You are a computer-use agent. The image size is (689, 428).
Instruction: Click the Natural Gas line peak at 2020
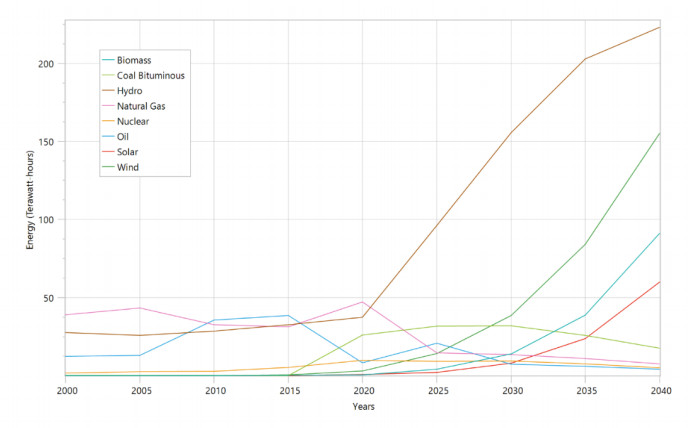362,302
